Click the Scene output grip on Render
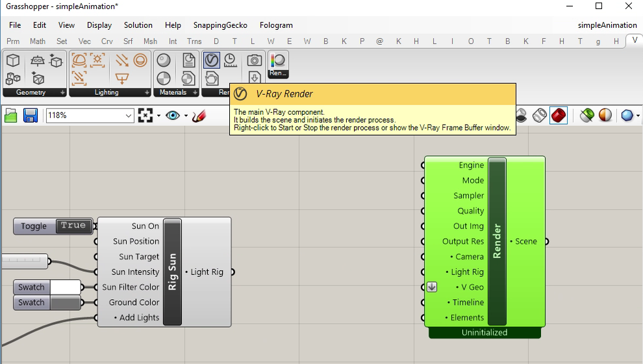 (x=547, y=241)
